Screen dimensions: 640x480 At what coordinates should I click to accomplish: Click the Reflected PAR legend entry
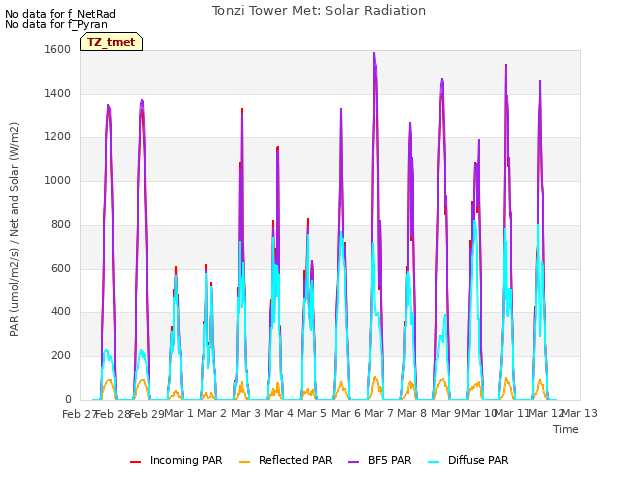tap(285, 460)
